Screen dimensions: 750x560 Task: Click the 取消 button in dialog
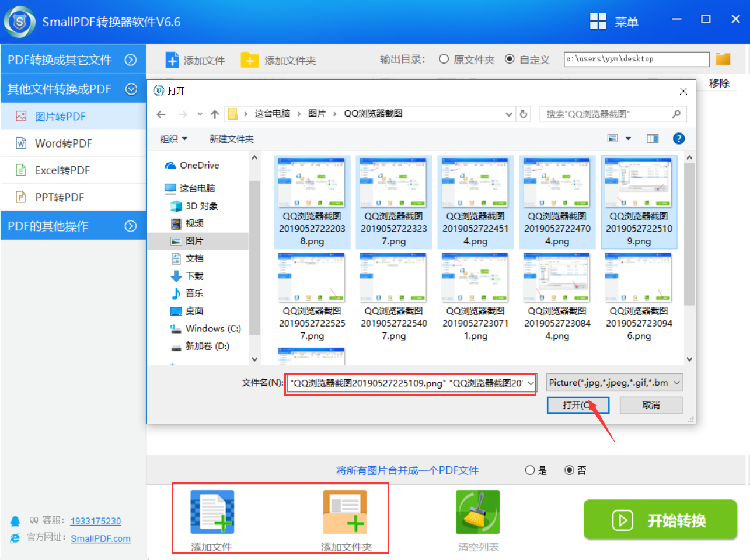651,405
